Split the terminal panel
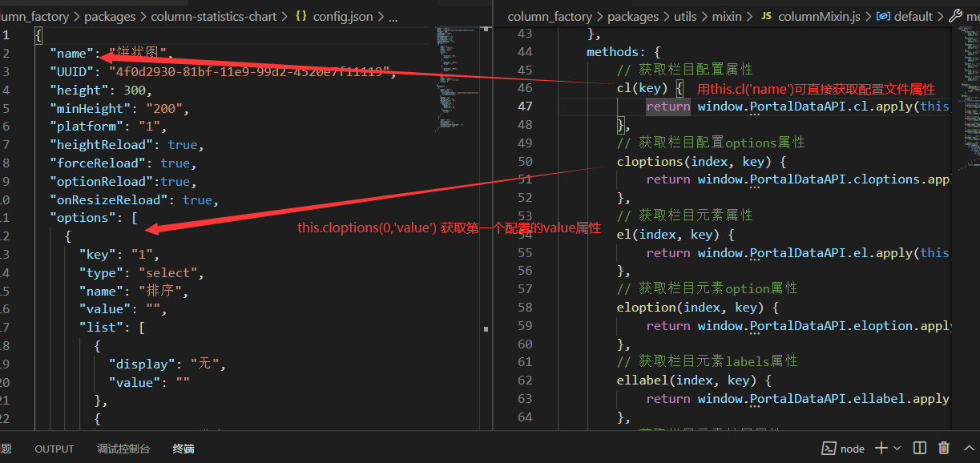The width and height of the screenshot is (980, 463). (920, 449)
